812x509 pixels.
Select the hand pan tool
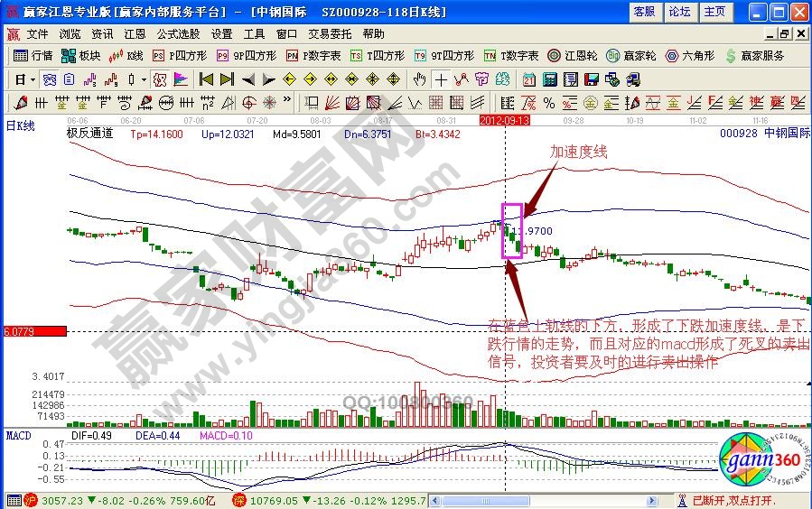tap(419, 79)
